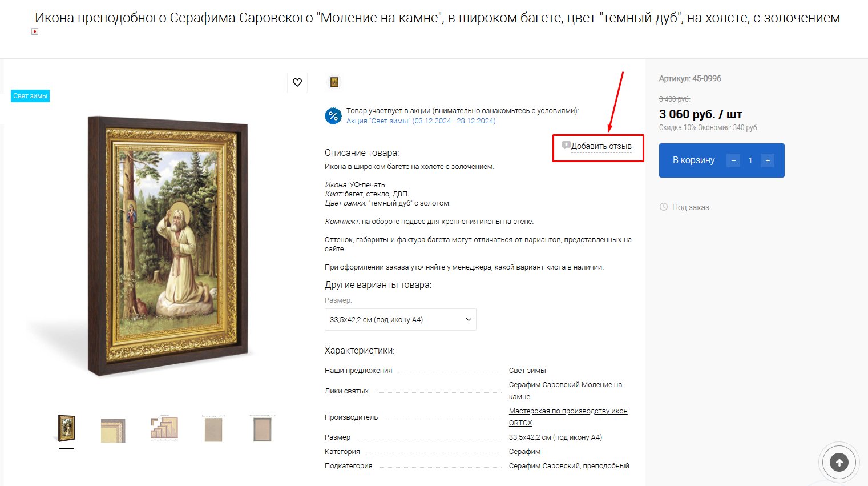Click the clock icon beside Под заказ

point(664,207)
